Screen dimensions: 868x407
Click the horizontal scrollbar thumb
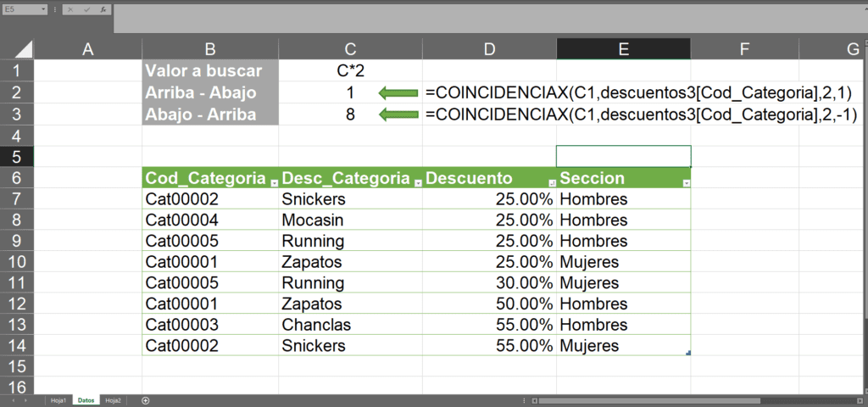(x=648, y=401)
